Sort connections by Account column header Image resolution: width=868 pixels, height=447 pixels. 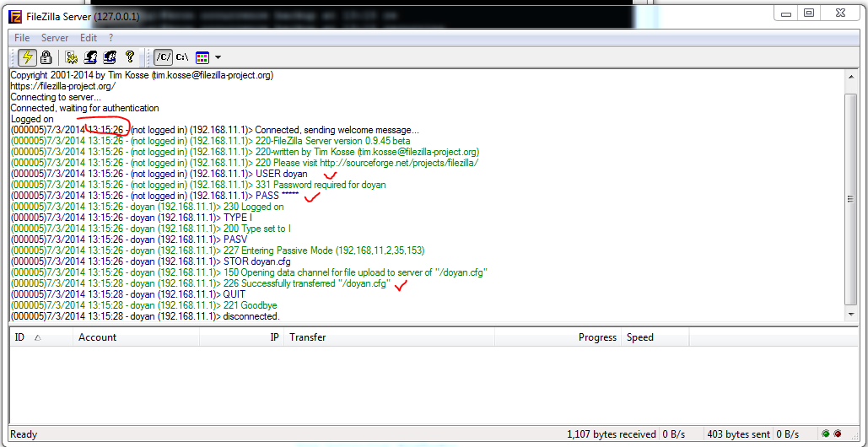tap(136, 337)
